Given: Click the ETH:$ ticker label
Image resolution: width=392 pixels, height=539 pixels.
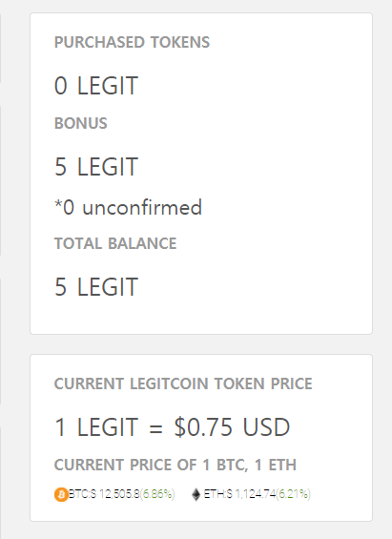Looking at the screenshot, I should [x=218, y=494].
